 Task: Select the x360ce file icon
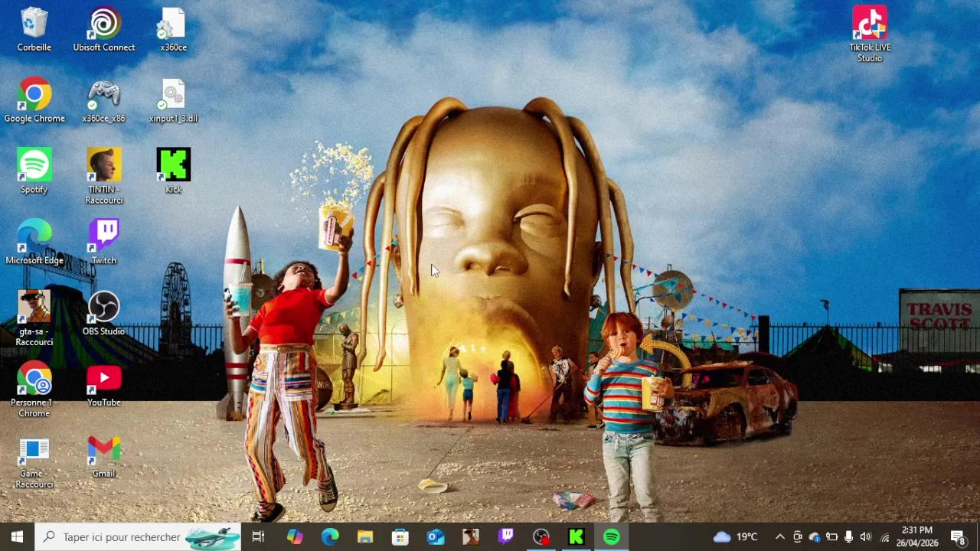[173, 30]
